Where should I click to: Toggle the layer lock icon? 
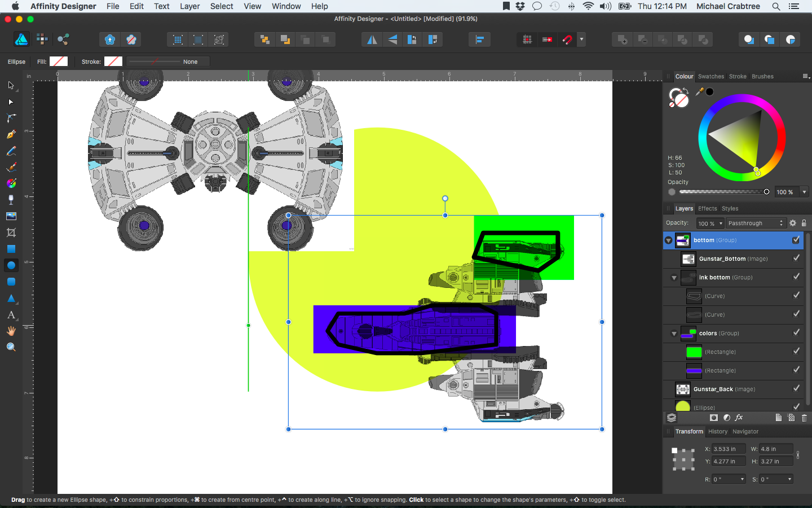(x=804, y=223)
